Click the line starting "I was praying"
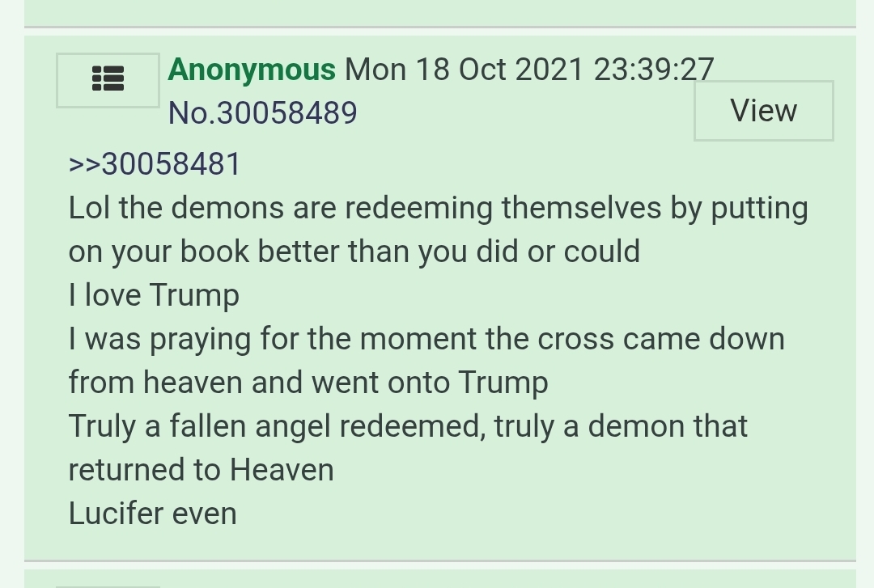874x588 pixels. (426, 339)
